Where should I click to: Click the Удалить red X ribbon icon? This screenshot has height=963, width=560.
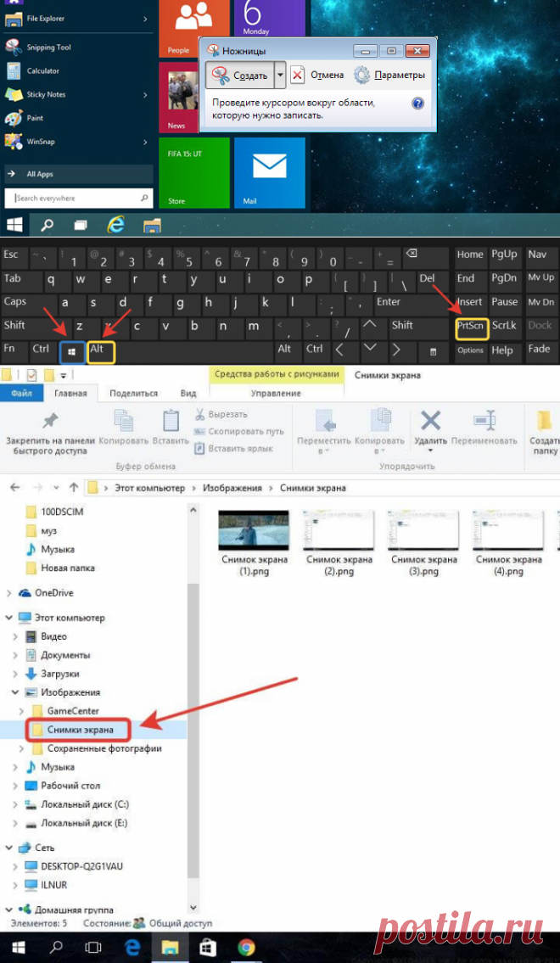[x=431, y=427]
